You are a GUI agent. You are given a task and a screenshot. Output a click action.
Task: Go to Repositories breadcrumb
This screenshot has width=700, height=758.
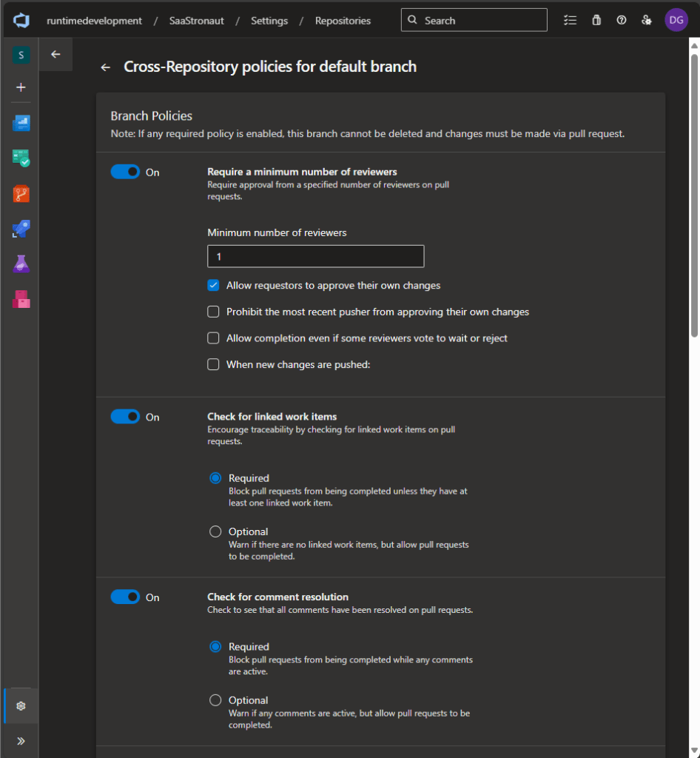coord(343,21)
